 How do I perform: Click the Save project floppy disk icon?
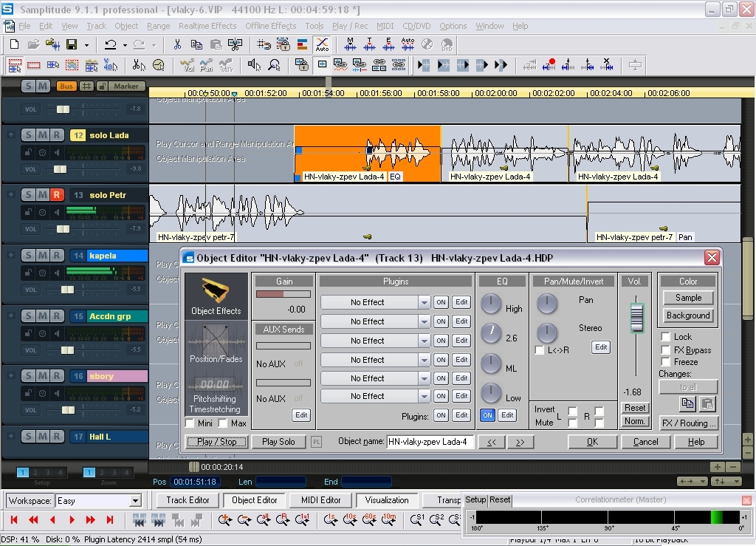point(72,45)
